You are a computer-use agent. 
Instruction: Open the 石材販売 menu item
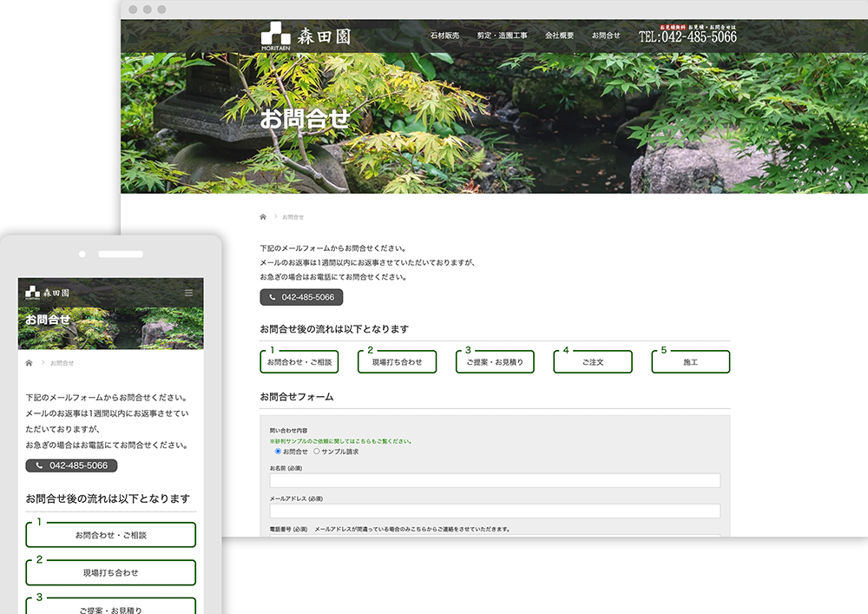(444, 36)
